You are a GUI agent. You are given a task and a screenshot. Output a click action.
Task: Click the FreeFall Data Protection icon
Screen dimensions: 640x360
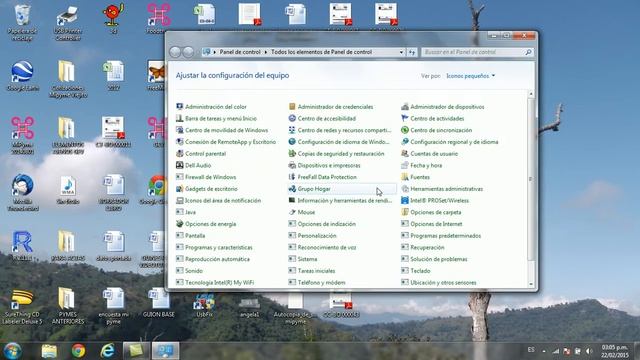(x=292, y=177)
